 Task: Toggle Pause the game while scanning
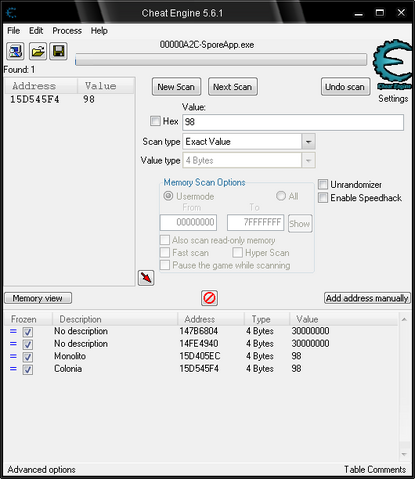[165, 265]
